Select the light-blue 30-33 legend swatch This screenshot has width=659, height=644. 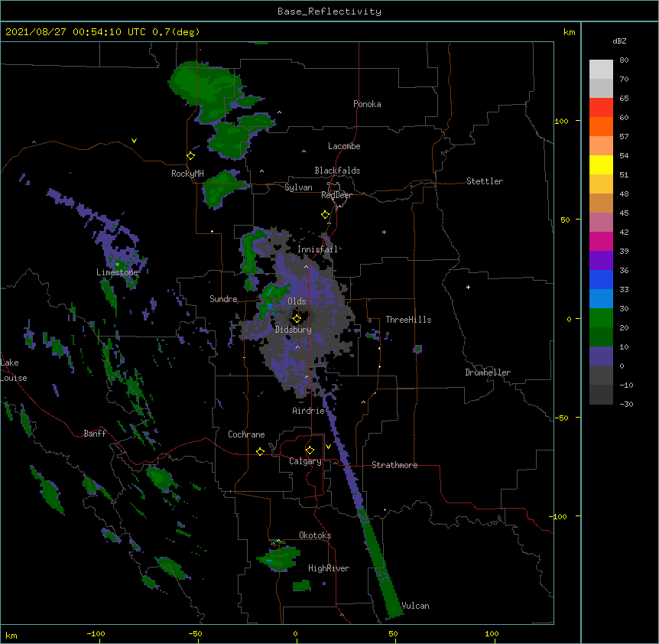[601, 299]
